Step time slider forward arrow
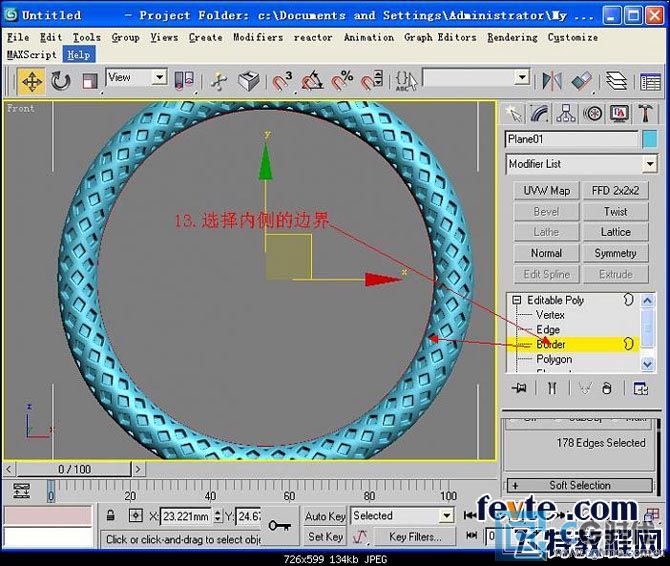The image size is (670, 566). point(138,469)
